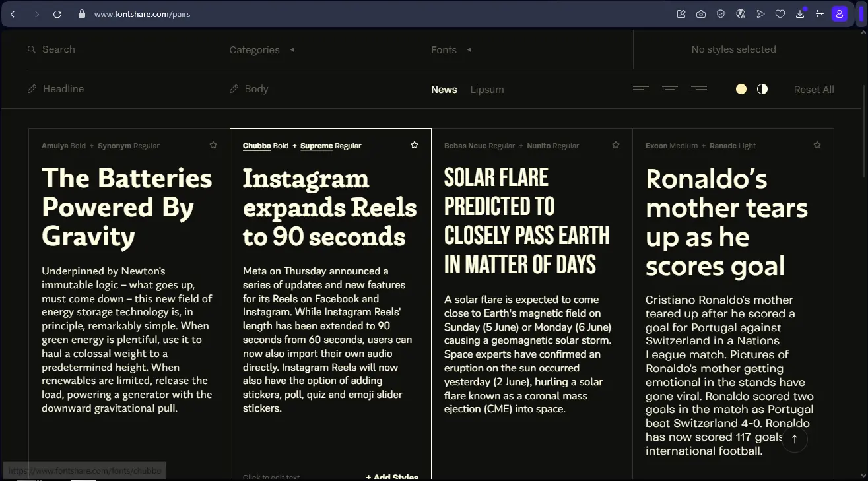Click the paper-plane send icon in toolbar
The image size is (868, 481).
760,14
